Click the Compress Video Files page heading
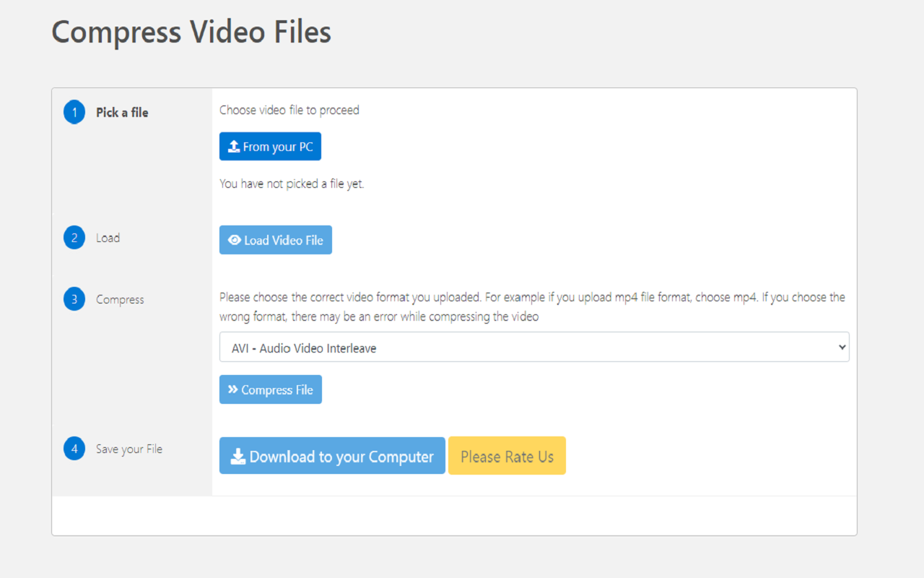 191,33
